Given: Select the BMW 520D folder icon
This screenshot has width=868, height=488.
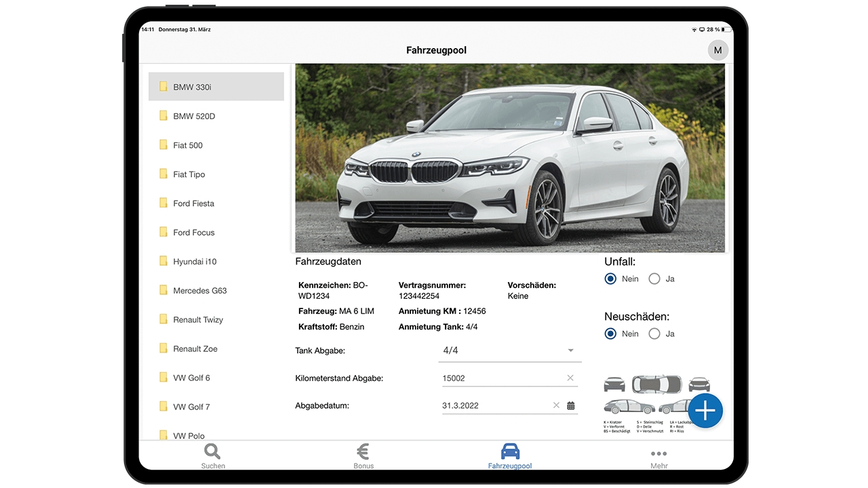Looking at the screenshot, I should 163,116.
